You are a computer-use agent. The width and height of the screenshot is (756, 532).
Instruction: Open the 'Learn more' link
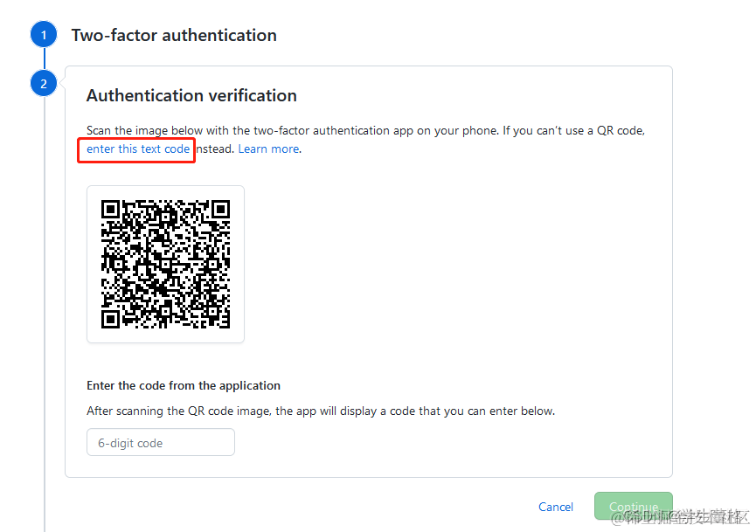tap(268, 149)
